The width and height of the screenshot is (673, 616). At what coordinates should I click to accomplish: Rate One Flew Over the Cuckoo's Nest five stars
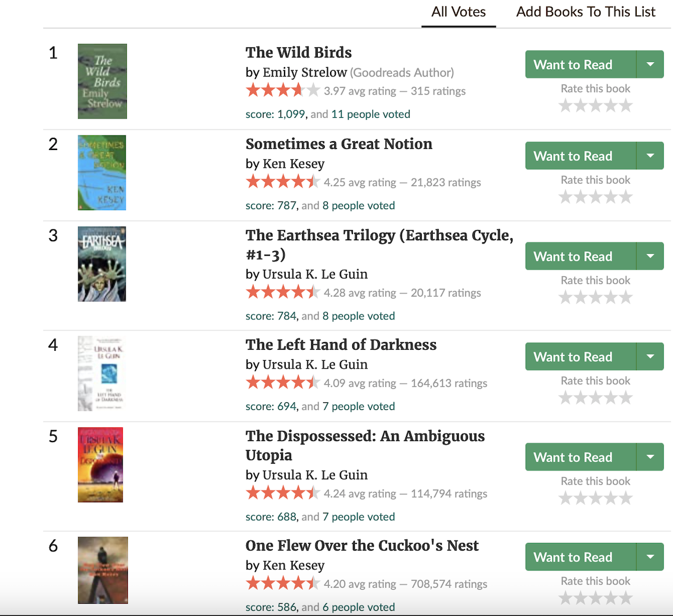(x=626, y=598)
